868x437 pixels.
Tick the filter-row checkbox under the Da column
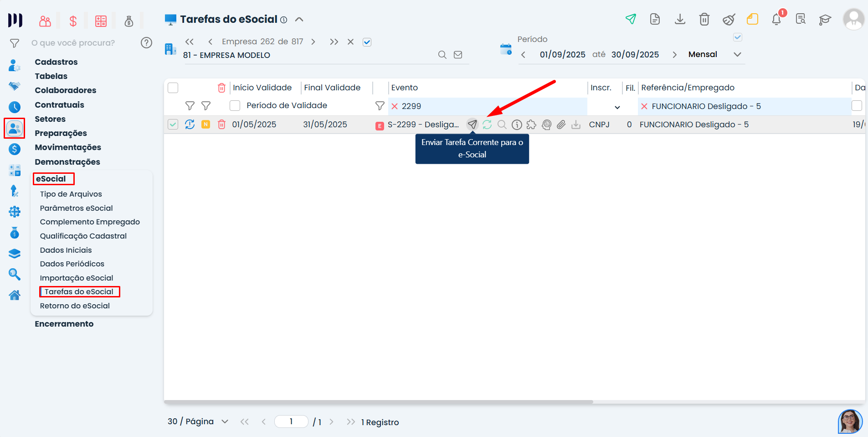tap(857, 106)
